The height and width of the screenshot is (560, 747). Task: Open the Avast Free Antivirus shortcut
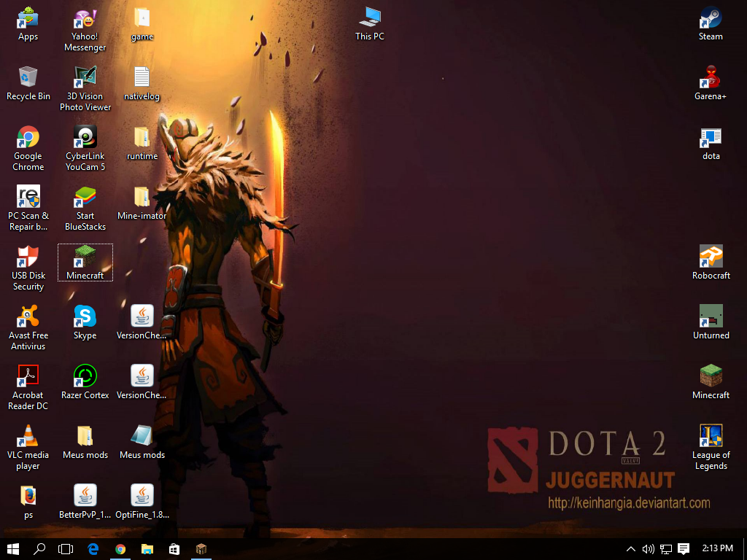click(x=28, y=329)
